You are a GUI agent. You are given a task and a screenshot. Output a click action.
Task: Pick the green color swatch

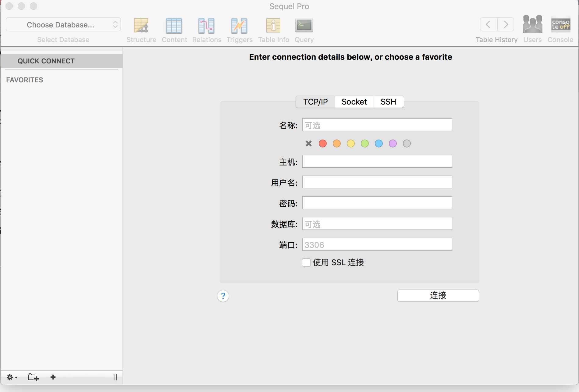365,143
